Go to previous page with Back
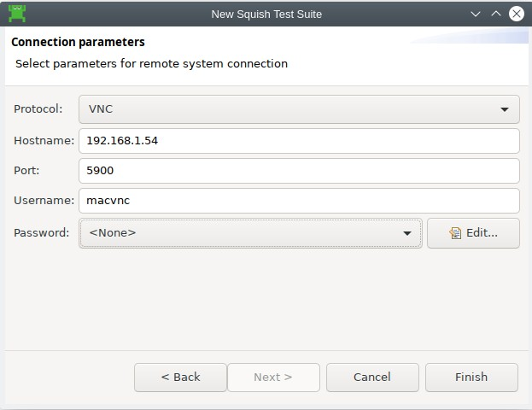The image size is (532, 410). [180, 377]
